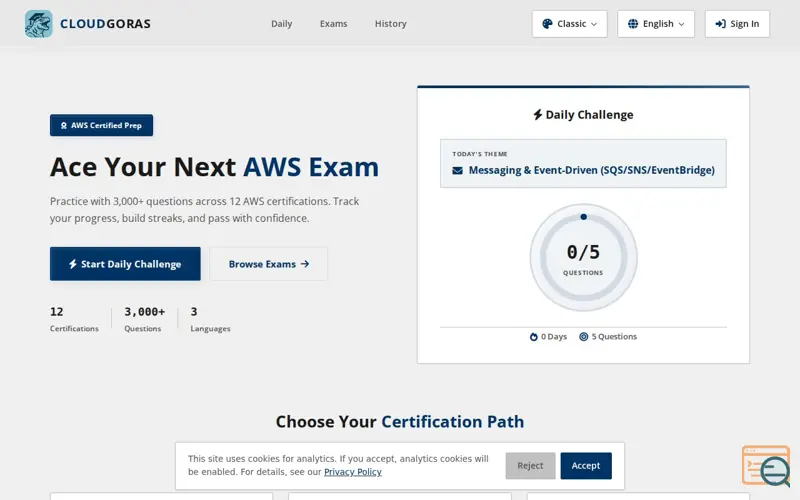Screen dimensions: 800x500
Task: Expand the English language chevron
Action: (x=682, y=24)
